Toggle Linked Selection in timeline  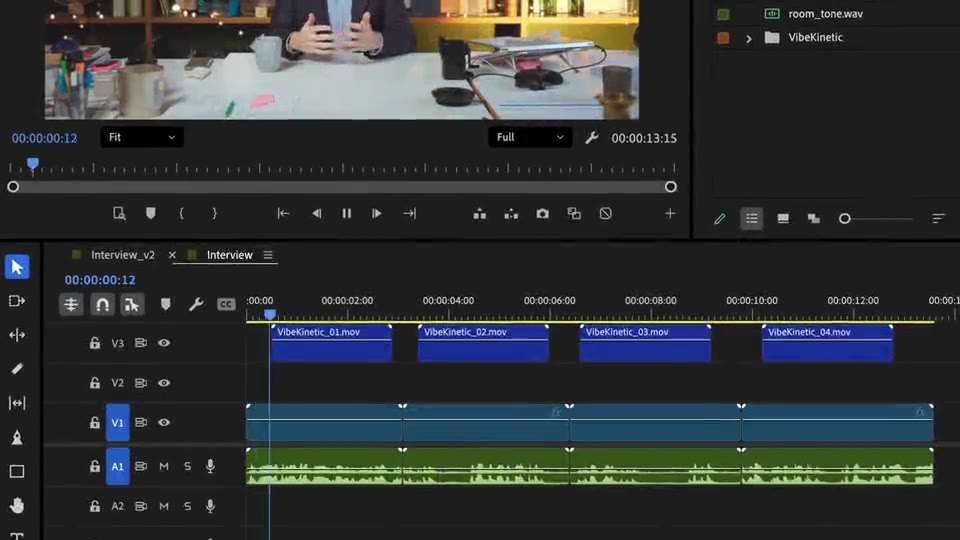(132, 304)
